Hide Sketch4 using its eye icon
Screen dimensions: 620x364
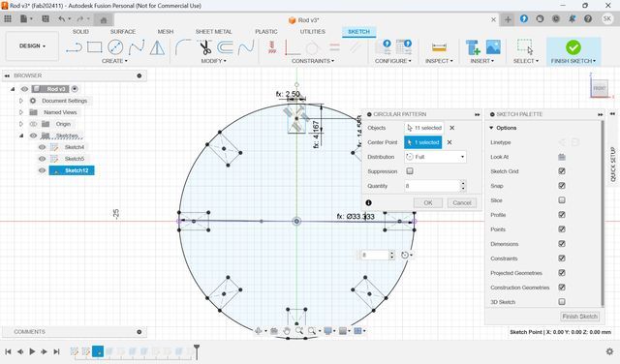[42, 147]
